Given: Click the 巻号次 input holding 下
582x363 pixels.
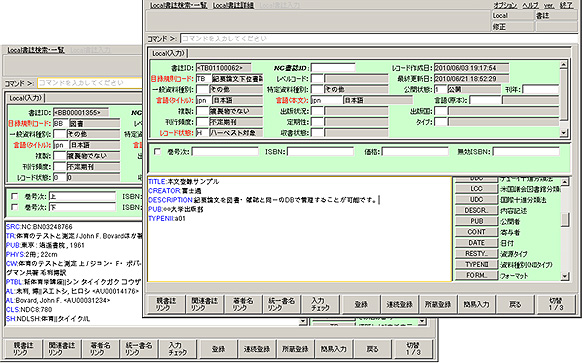Looking at the screenshot, I should 82,207.
